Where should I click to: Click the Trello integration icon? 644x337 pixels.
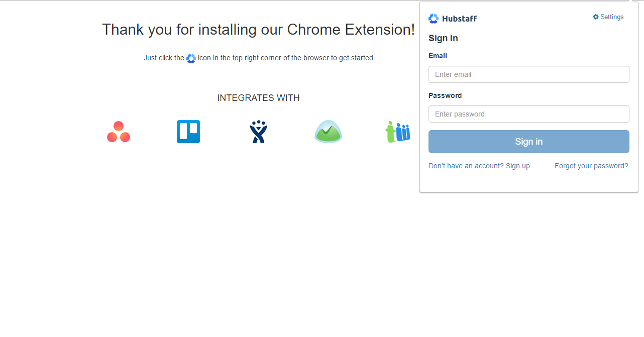click(x=188, y=132)
